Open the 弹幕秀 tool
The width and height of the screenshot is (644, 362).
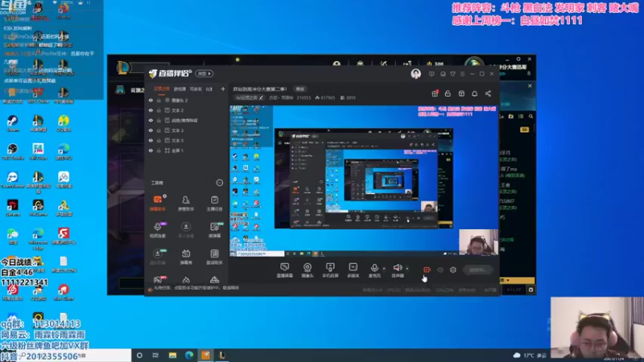186,257
